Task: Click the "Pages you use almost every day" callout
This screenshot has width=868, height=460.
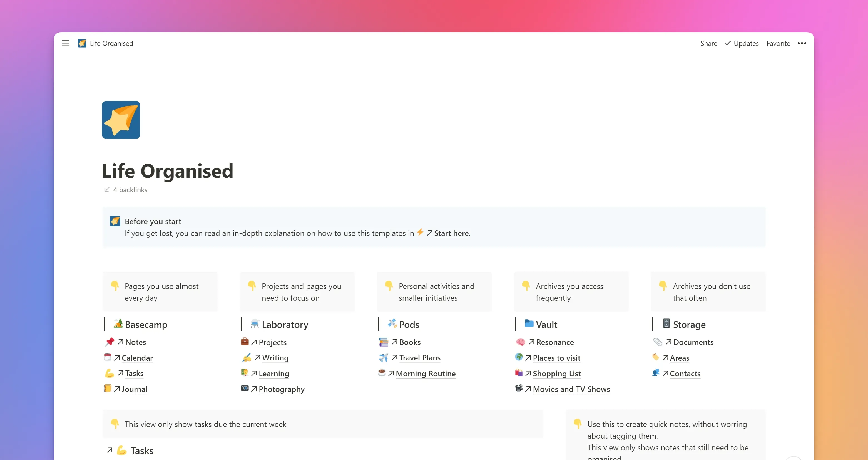Action: point(160,292)
